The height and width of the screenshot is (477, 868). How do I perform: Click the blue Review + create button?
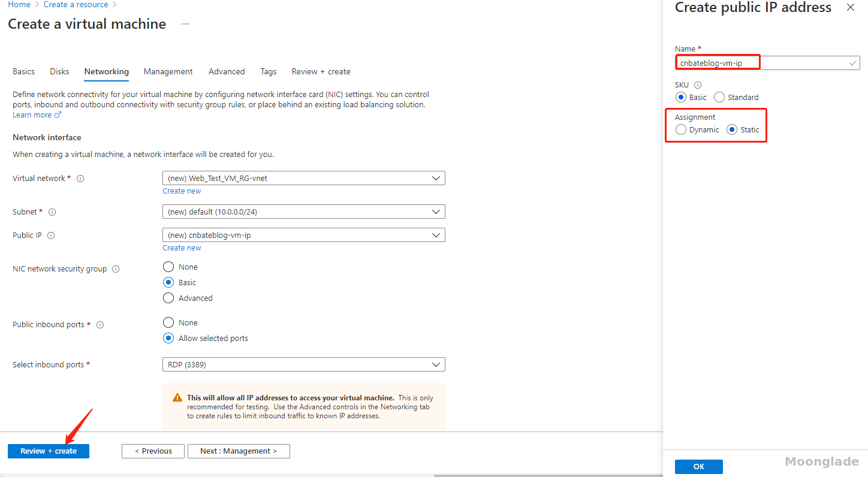[49, 451]
